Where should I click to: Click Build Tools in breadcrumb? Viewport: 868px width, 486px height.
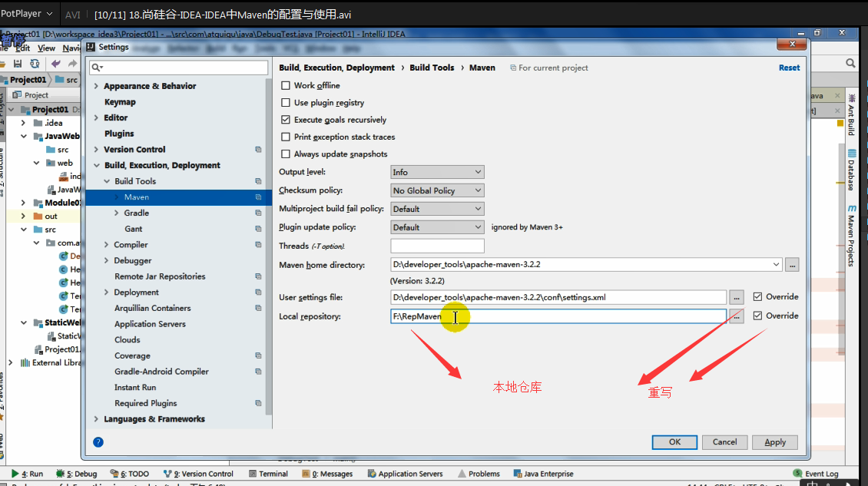tap(432, 68)
